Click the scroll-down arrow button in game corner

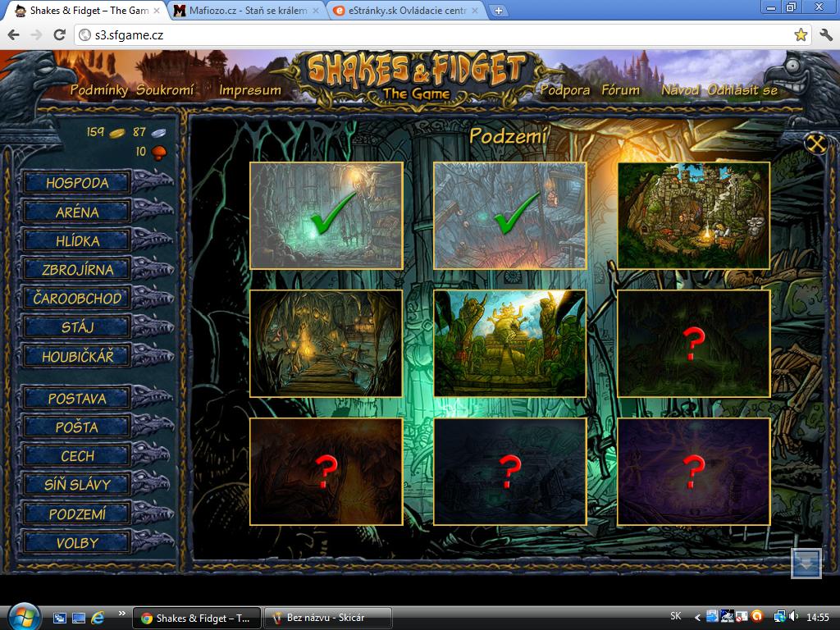(806, 564)
